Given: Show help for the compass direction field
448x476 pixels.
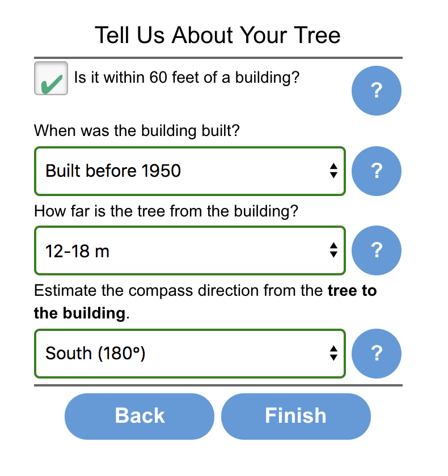Looking at the screenshot, I should click(377, 354).
